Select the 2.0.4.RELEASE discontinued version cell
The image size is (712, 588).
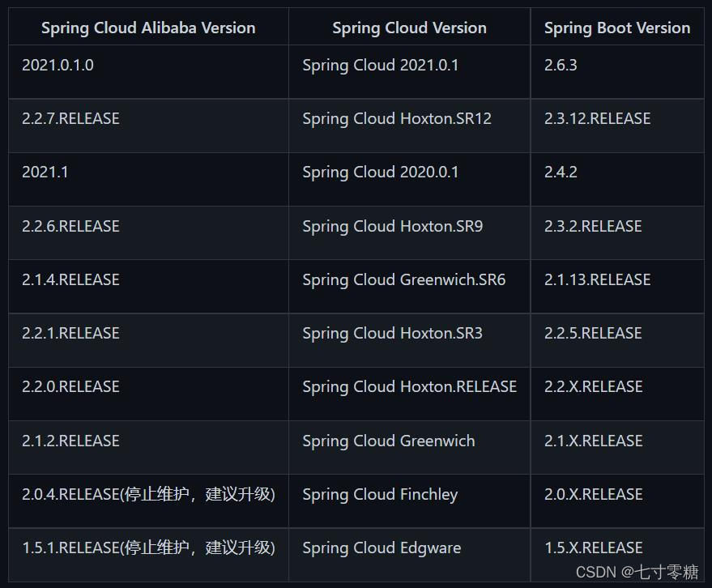point(149,495)
